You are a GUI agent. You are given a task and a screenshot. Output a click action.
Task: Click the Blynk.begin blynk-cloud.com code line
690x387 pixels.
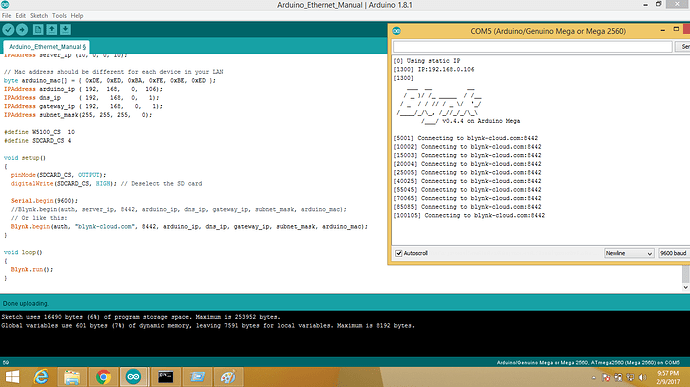189,226
